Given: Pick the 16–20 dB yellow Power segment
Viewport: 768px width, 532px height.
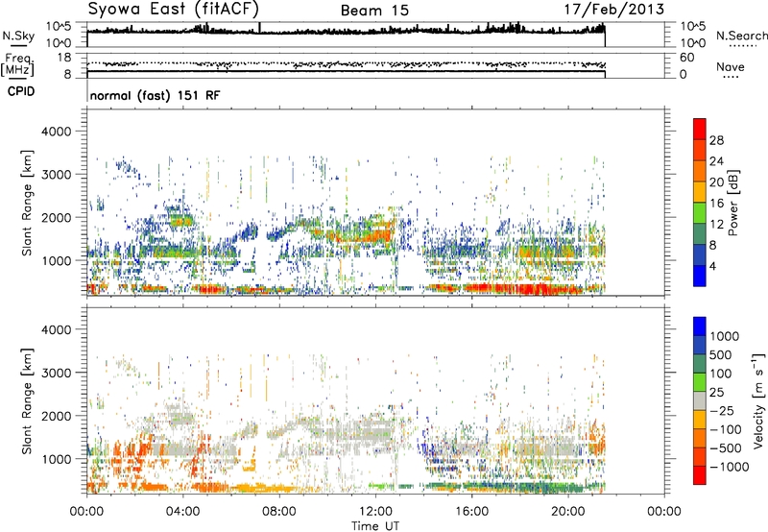Looking at the screenshot, I should tap(700, 192).
